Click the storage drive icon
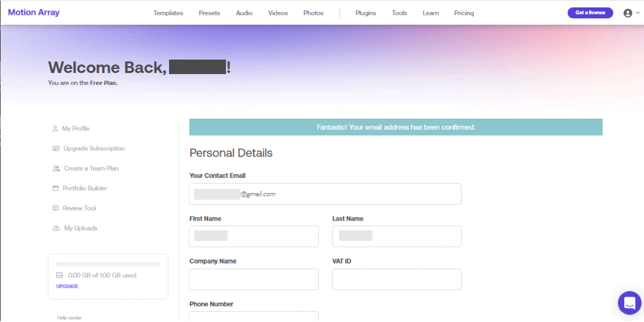The image size is (644, 322). tap(60, 275)
